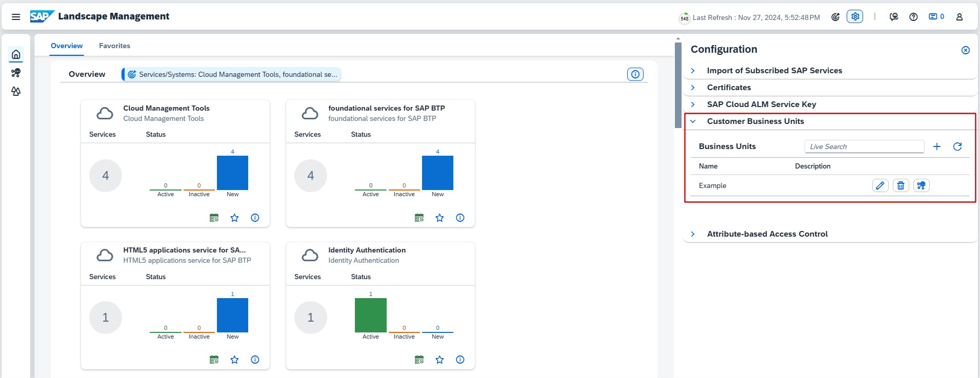Favorite the Cloud Management Tools card
This screenshot has width=980, height=378.
pyautogui.click(x=234, y=218)
